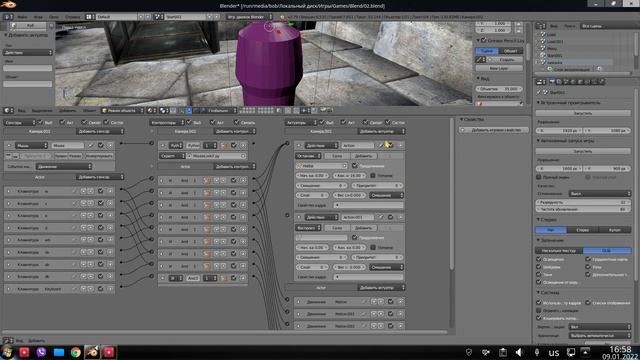Open the properties editor type icon
The width and height of the screenshot is (640, 360).
click(541, 82)
